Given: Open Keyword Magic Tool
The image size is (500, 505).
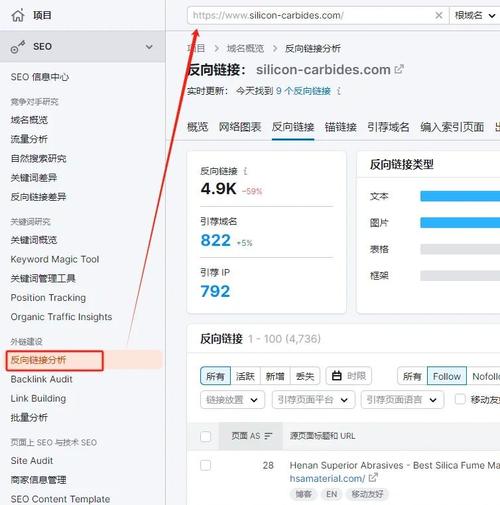Looking at the screenshot, I should tap(55, 259).
